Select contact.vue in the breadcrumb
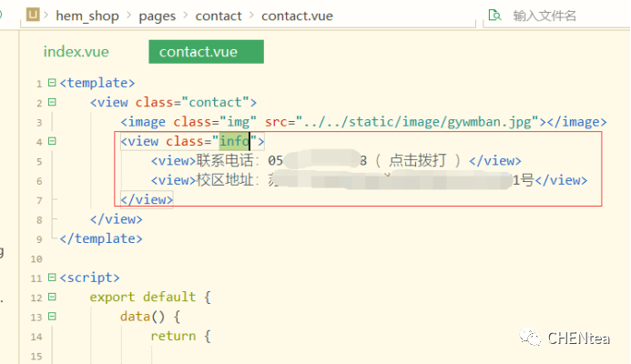Image resolution: width=631 pixels, height=364 pixels. click(297, 15)
